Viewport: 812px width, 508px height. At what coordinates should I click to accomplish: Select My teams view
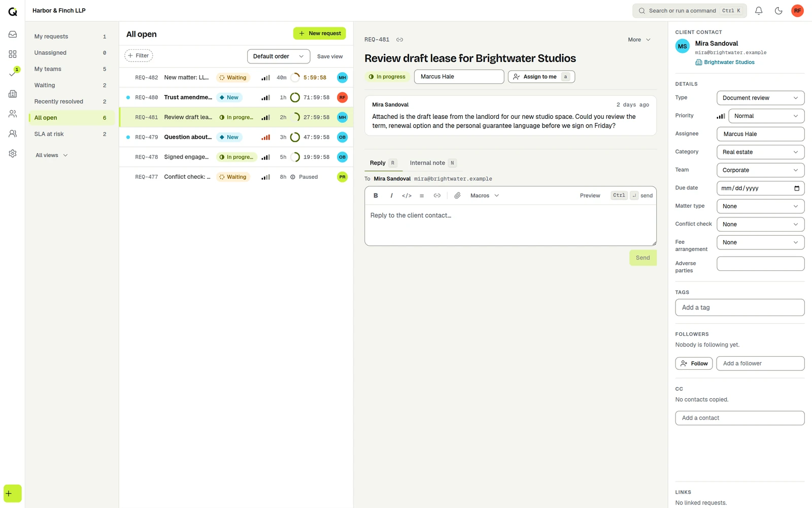pos(71,69)
